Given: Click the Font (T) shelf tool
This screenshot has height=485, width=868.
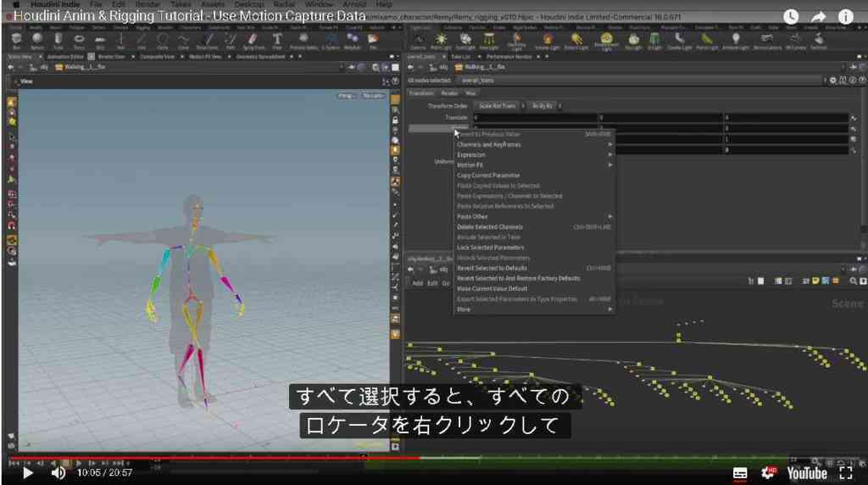Looking at the screenshot, I should click(x=277, y=40).
